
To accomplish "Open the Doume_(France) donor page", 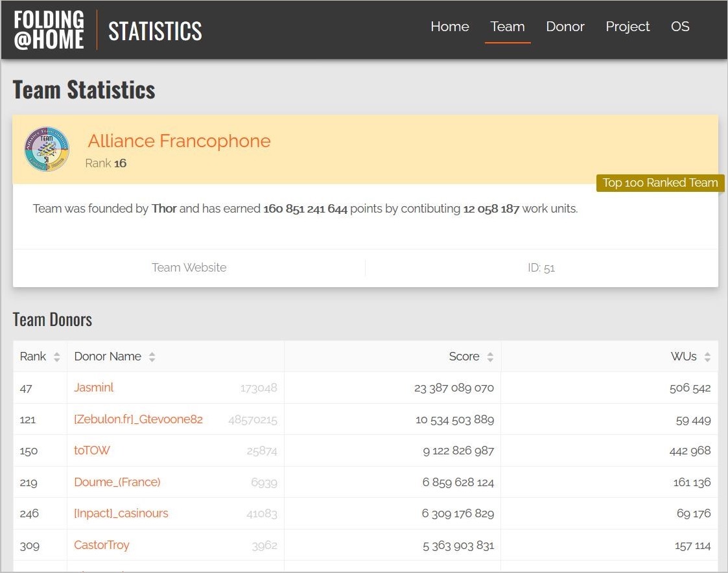I will click(117, 482).
